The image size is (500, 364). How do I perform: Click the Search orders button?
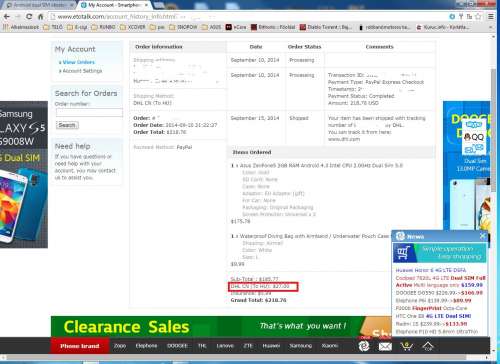(x=67, y=125)
